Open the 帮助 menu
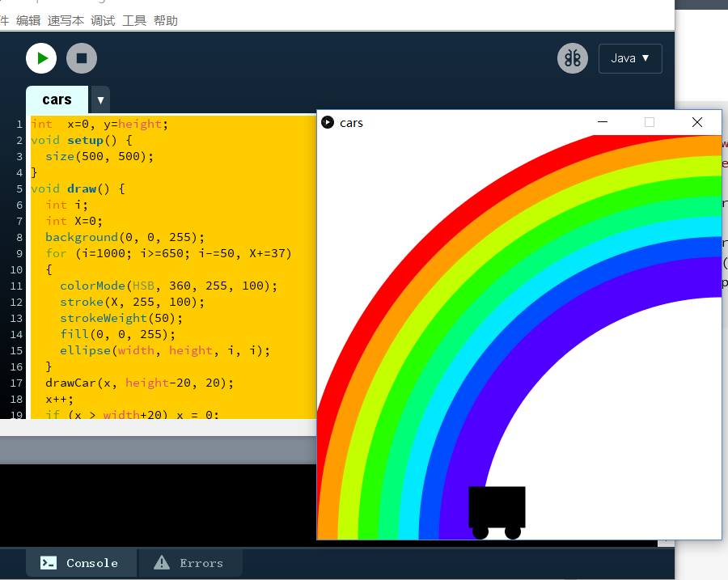This screenshot has width=728, height=580. coord(166,21)
